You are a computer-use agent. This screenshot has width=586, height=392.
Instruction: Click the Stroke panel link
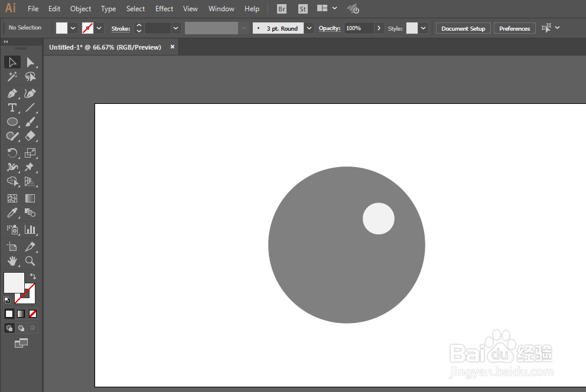(x=121, y=29)
